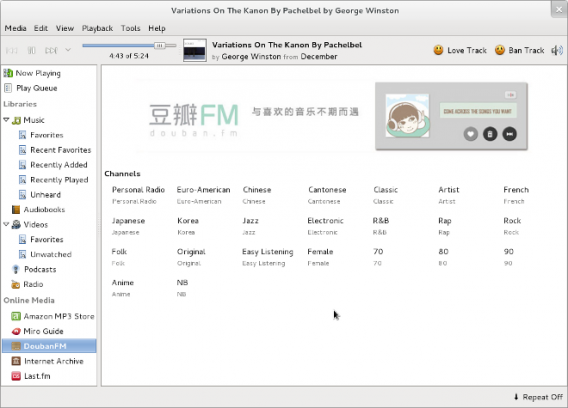Click the Videos library icon
Viewport: 568px width, 408px height.
click(16, 225)
